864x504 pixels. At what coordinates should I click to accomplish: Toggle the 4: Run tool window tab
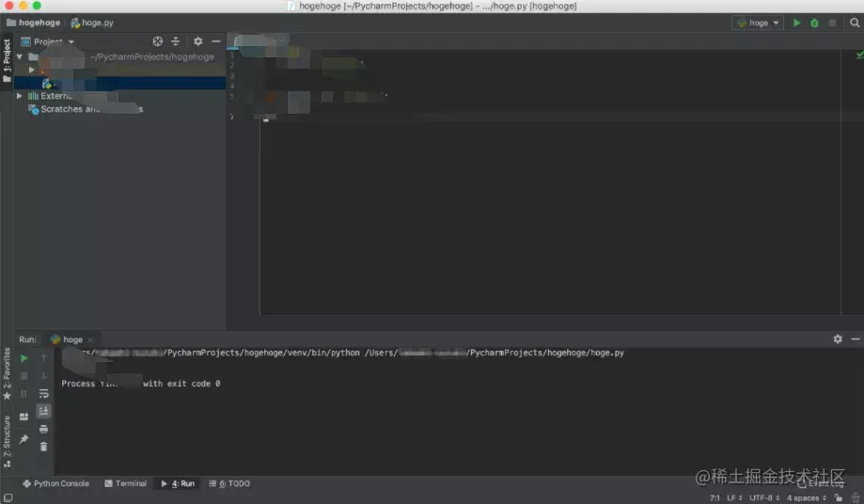pos(178,483)
